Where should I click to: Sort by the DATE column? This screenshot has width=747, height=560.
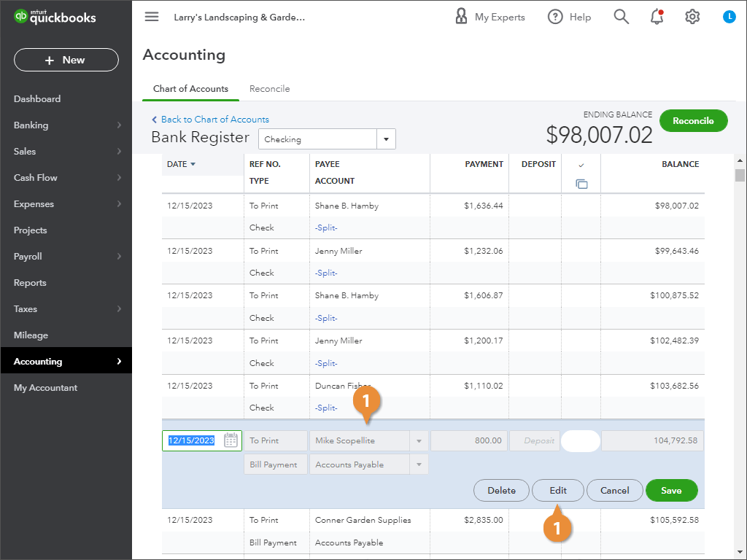(x=181, y=164)
